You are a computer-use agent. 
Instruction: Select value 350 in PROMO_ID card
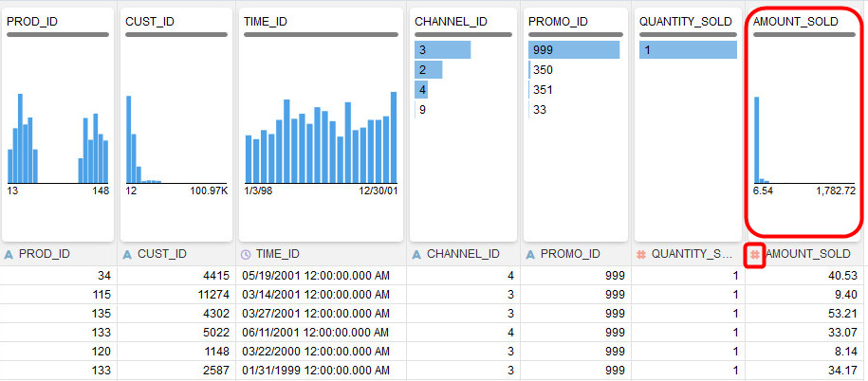point(542,70)
